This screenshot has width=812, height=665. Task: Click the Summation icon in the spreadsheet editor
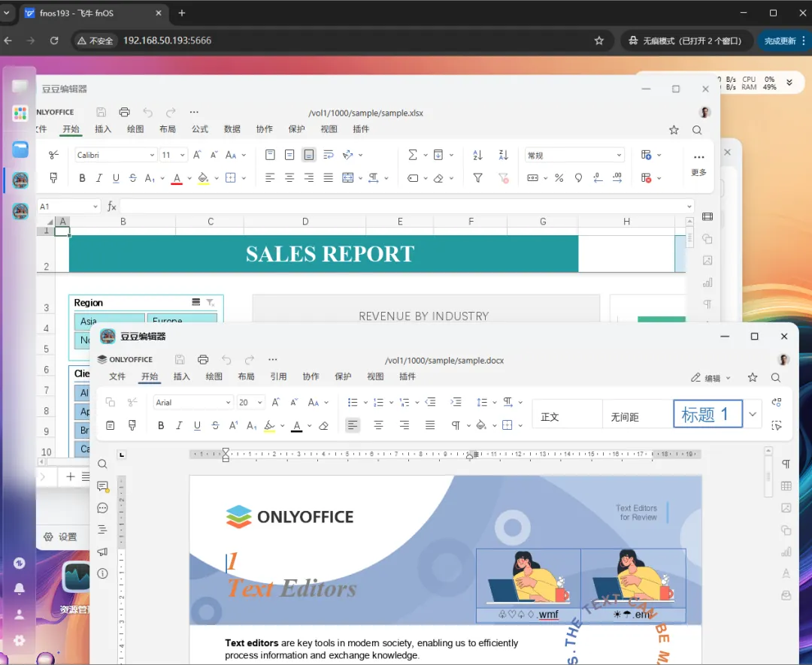coord(413,155)
